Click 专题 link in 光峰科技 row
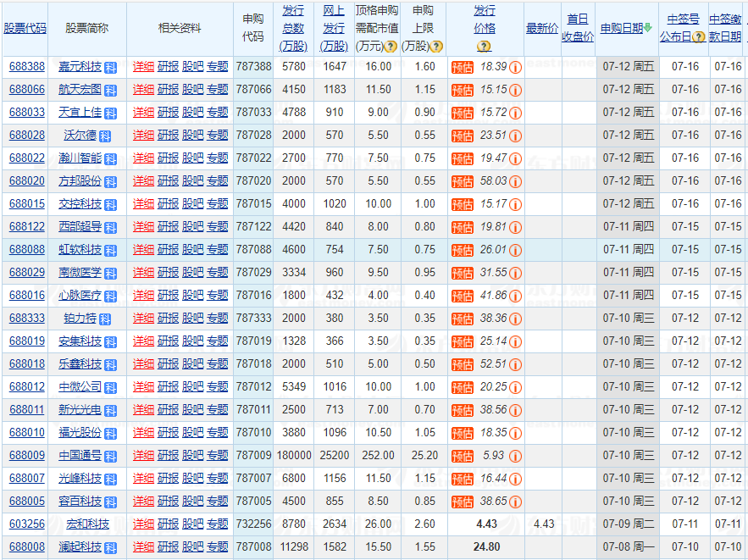The height and width of the screenshot is (560, 748). coord(217,478)
